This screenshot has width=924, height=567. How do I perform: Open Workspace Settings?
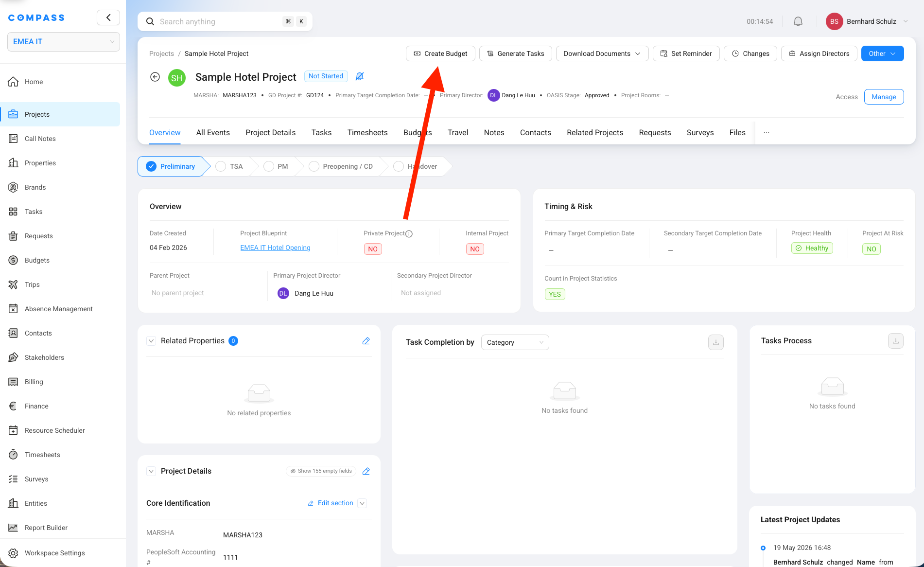pos(54,553)
